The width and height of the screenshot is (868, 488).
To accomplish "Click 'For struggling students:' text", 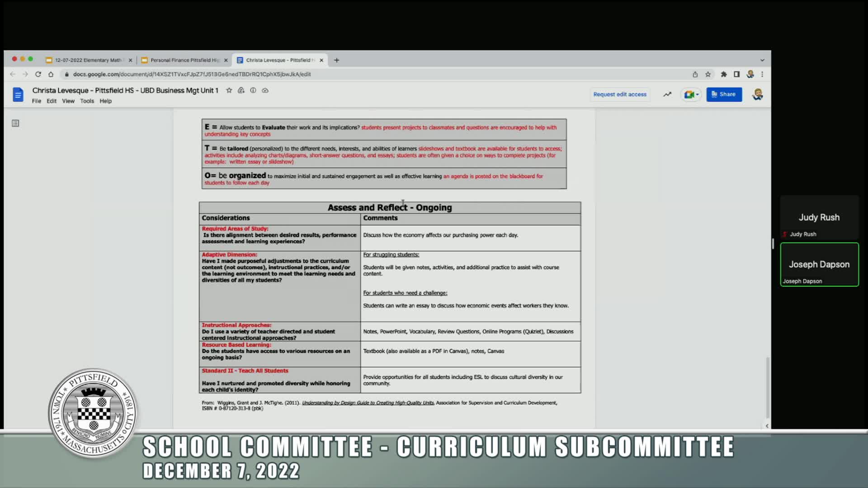I will (391, 255).
